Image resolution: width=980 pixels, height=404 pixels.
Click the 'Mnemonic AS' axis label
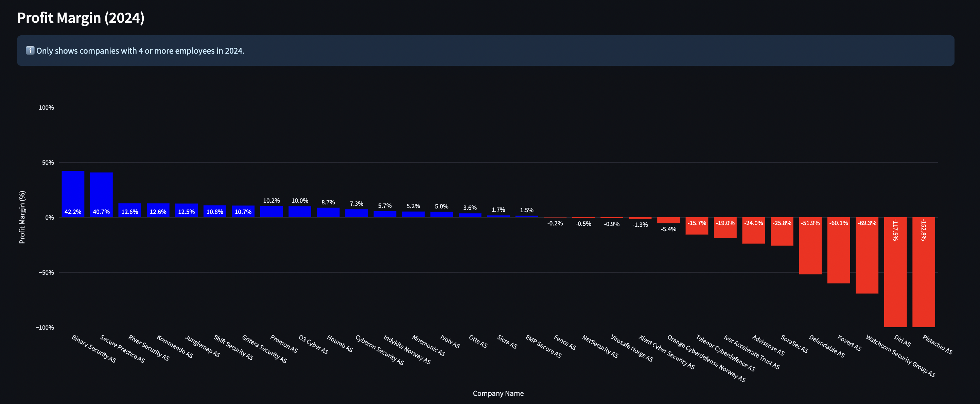pyautogui.click(x=429, y=345)
